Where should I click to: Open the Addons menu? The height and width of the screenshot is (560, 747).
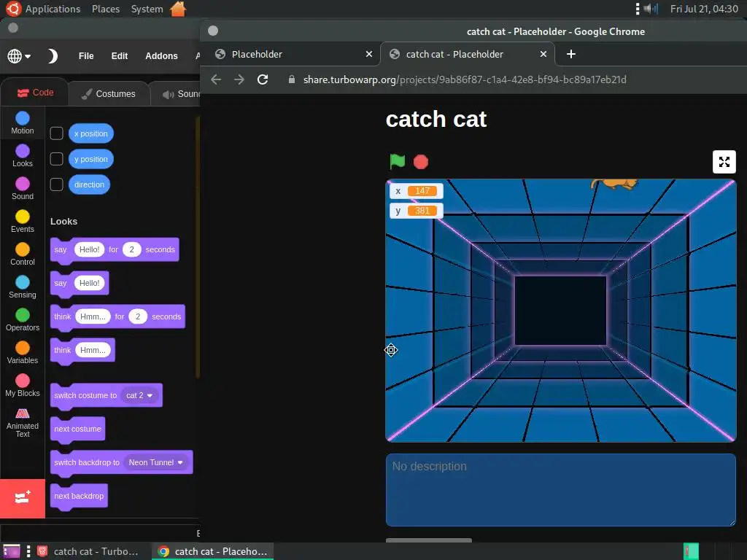point(161,55)
